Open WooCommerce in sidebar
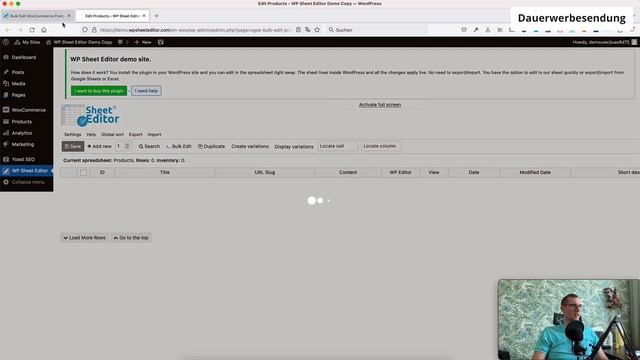The image size is (640, 360). pos(29,110)
